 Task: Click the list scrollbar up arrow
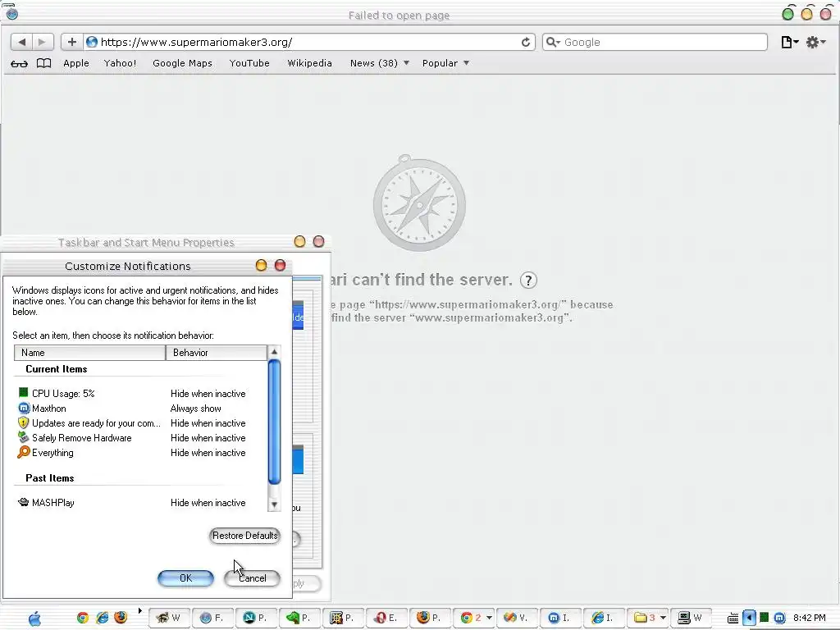(274, 352)
